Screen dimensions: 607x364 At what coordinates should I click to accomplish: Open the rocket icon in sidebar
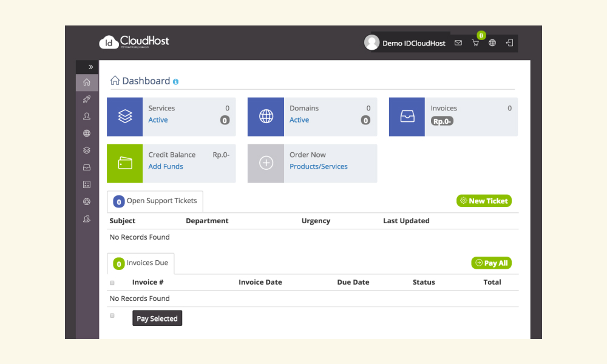[x=87, y=99]
